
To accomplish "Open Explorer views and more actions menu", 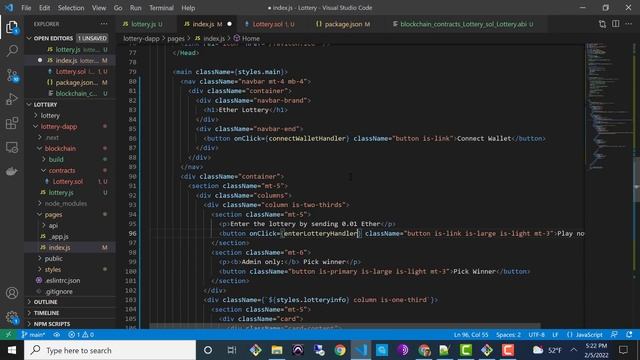I will point(104,24).
